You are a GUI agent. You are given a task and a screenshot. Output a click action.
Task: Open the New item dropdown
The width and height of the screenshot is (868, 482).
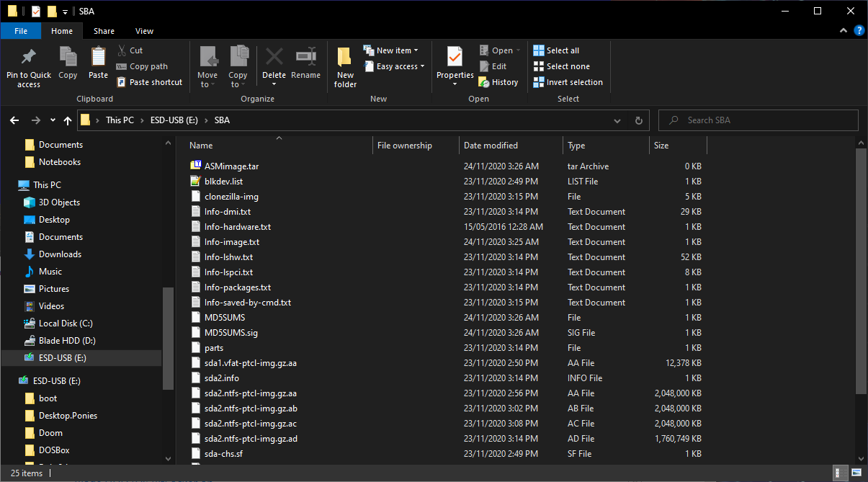pos(390,50)
